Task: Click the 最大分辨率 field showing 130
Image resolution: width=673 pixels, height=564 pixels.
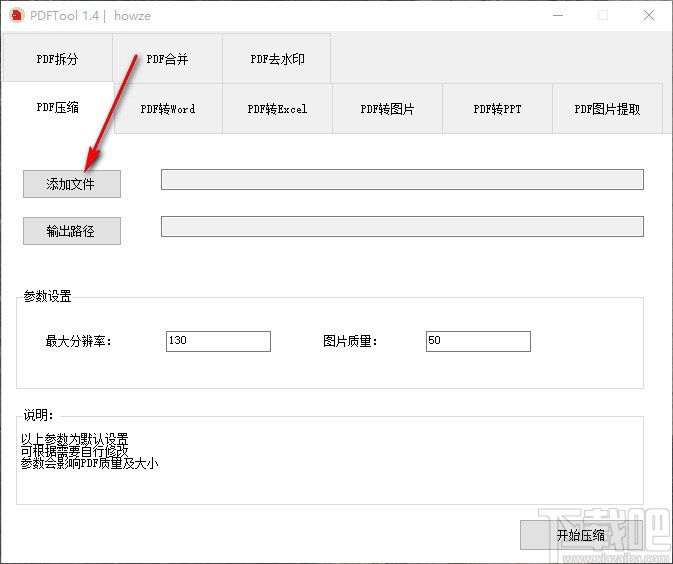Action: coord(218,341)
